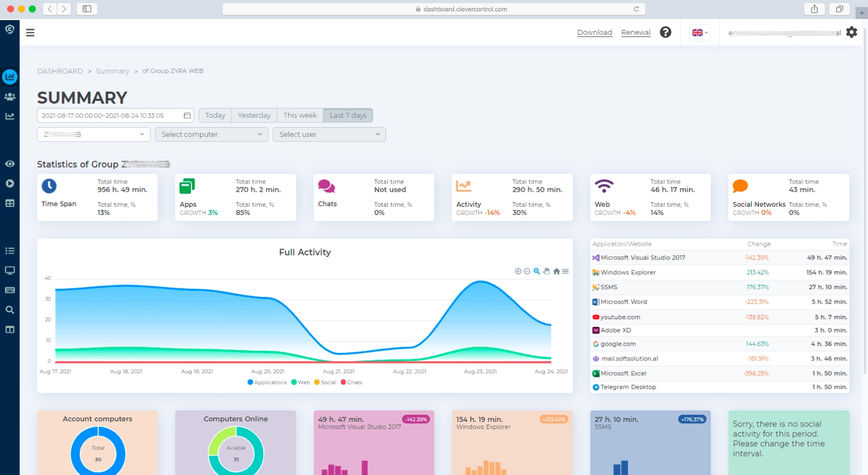Click the chart zoom in icon
This screenshot has width=868, height=475.
click(518, 271)
